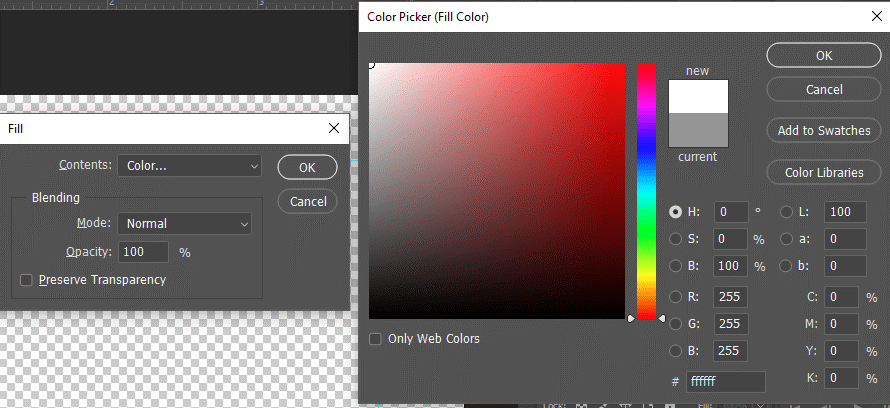Enable Only Web Colors checkbox
890x408 pixels.
click(x=376, y=339)
